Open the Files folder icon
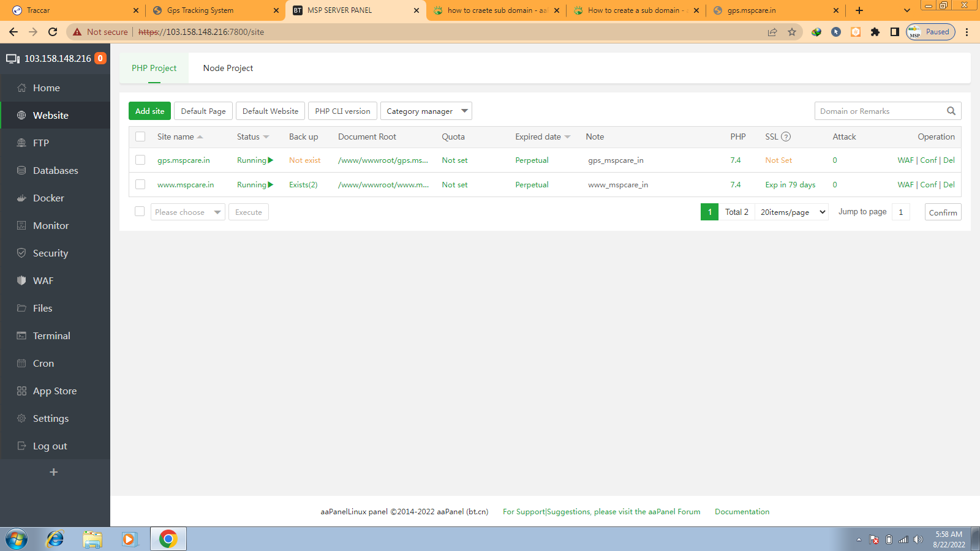 [x=21, y=308]
